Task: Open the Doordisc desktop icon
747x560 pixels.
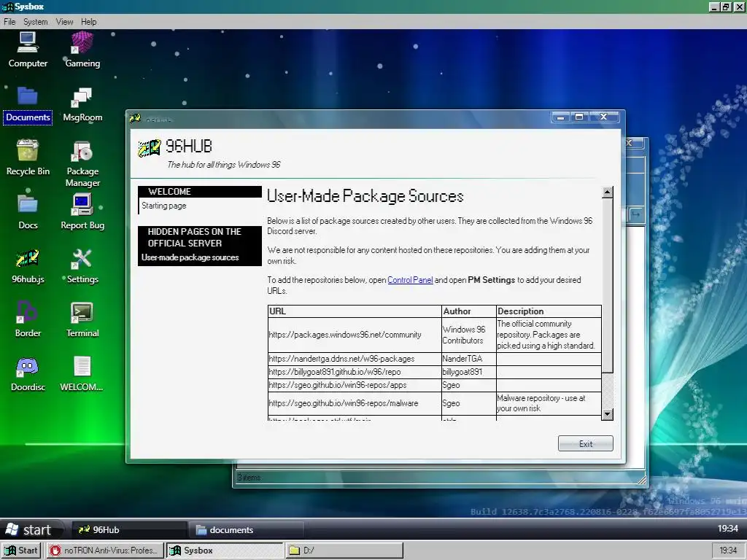Action: point(28,374)
